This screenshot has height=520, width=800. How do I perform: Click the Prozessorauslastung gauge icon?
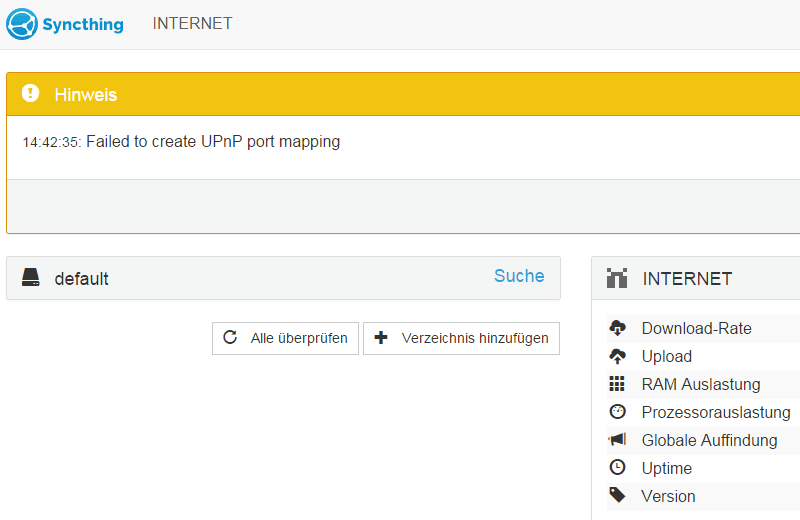[617, 411]
